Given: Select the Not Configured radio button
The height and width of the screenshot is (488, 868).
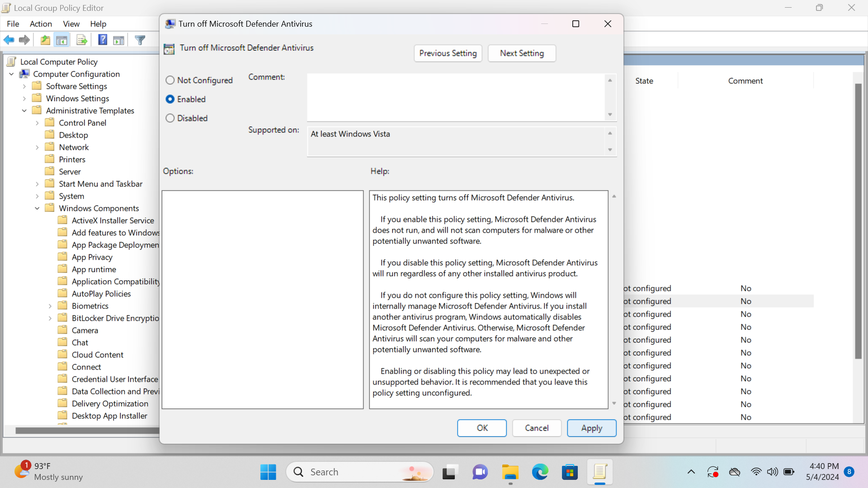Looking at the screenshot, I should (170, 80).
